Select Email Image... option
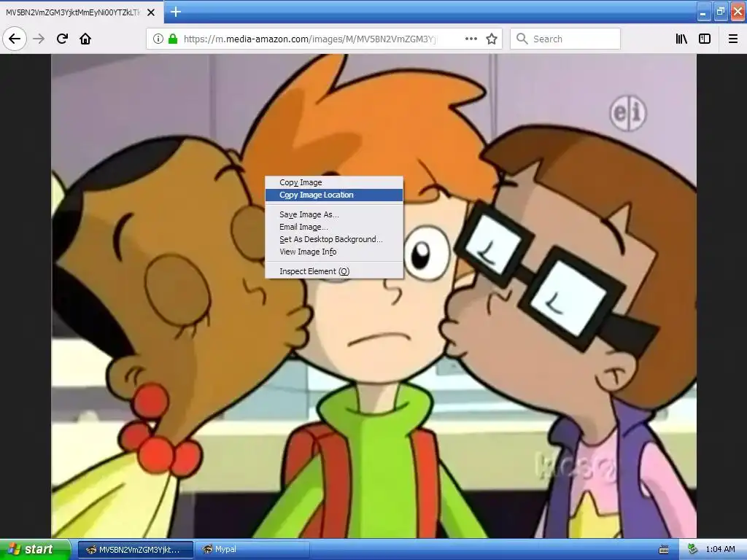747x560 pixels. click(334, 227)
